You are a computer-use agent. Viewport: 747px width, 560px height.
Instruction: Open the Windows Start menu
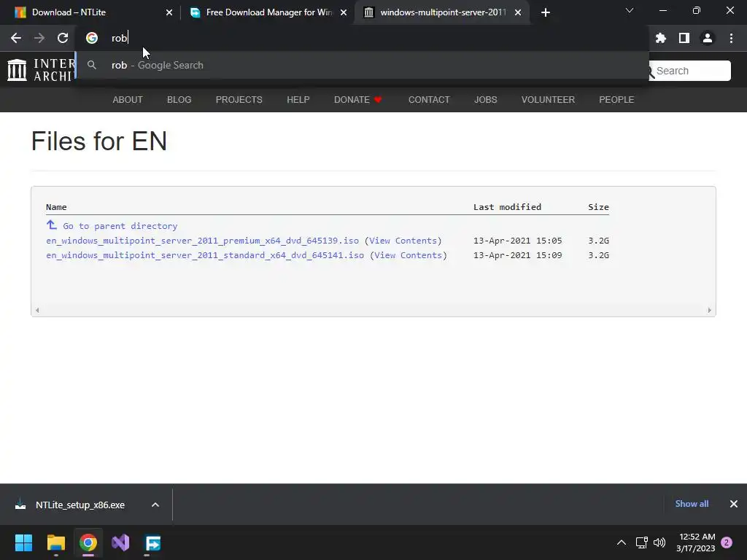[x=23, y=542]
